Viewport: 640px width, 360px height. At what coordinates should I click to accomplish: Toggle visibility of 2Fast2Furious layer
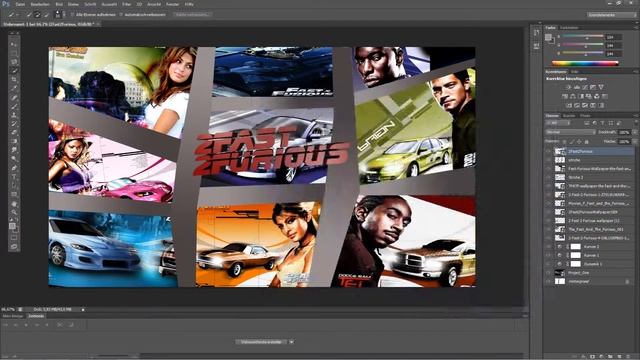549,151
